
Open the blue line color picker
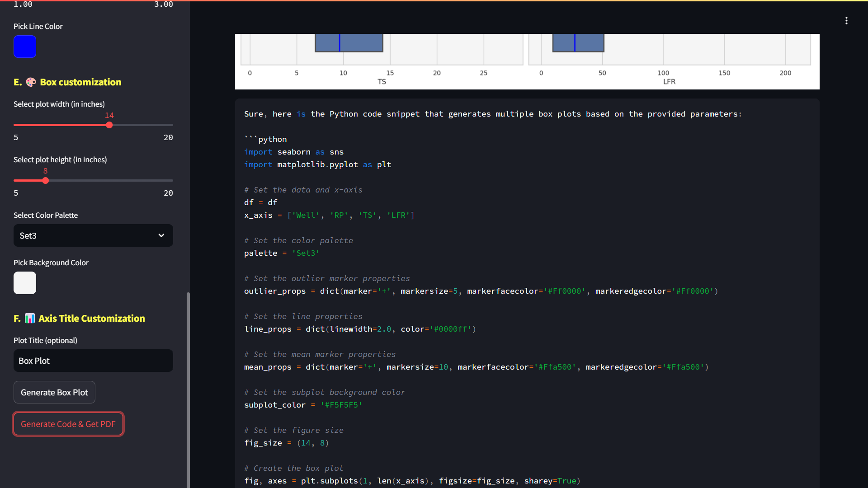click(25, 47)
